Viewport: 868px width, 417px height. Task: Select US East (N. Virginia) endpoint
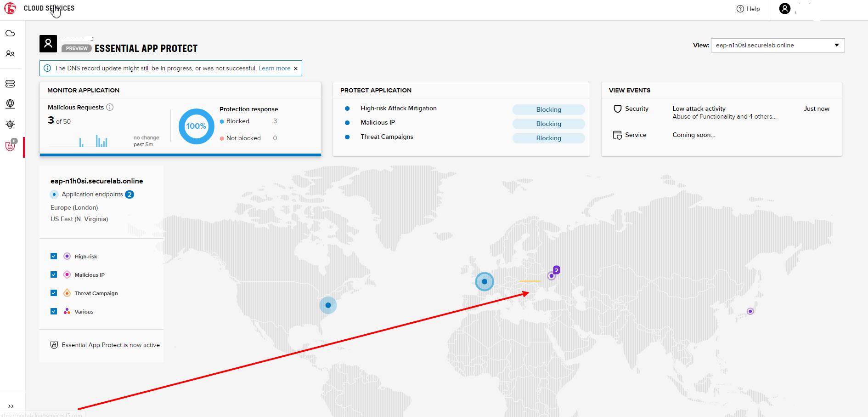79,219
